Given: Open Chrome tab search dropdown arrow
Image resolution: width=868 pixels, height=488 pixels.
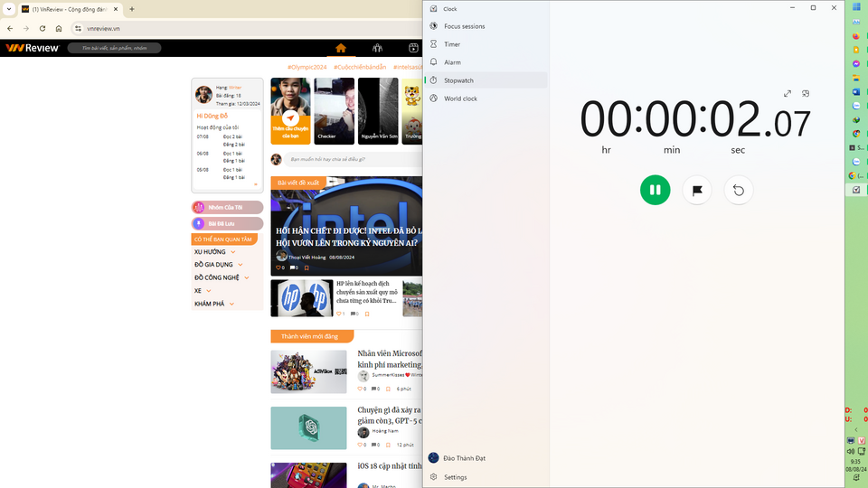Looking at the screenshot, I should [9, 9].
